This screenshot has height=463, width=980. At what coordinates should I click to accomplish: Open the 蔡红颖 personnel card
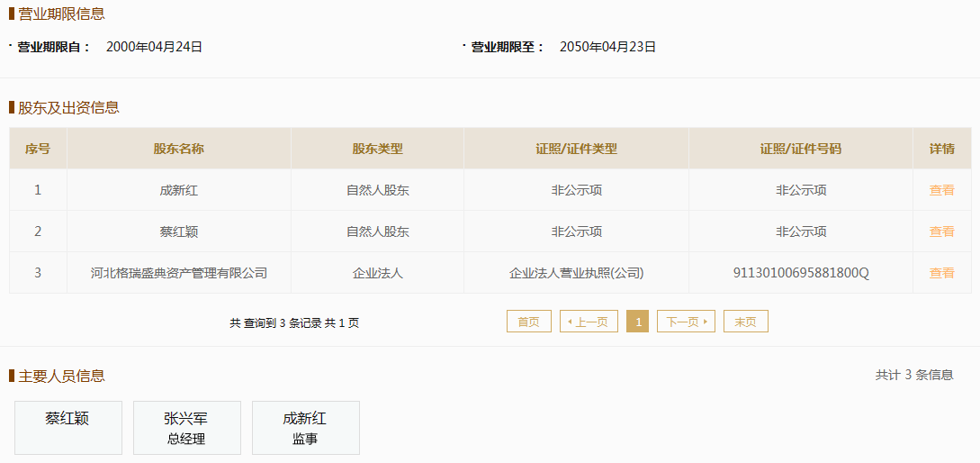click(68, 428)
